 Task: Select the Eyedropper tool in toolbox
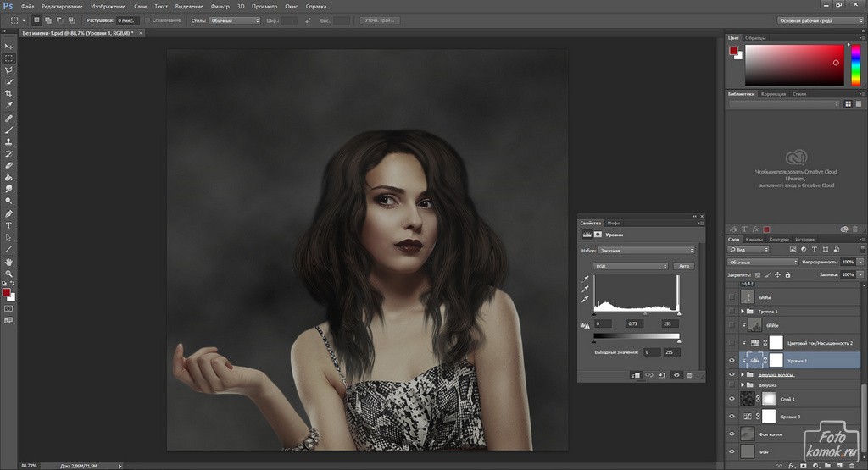8,106
